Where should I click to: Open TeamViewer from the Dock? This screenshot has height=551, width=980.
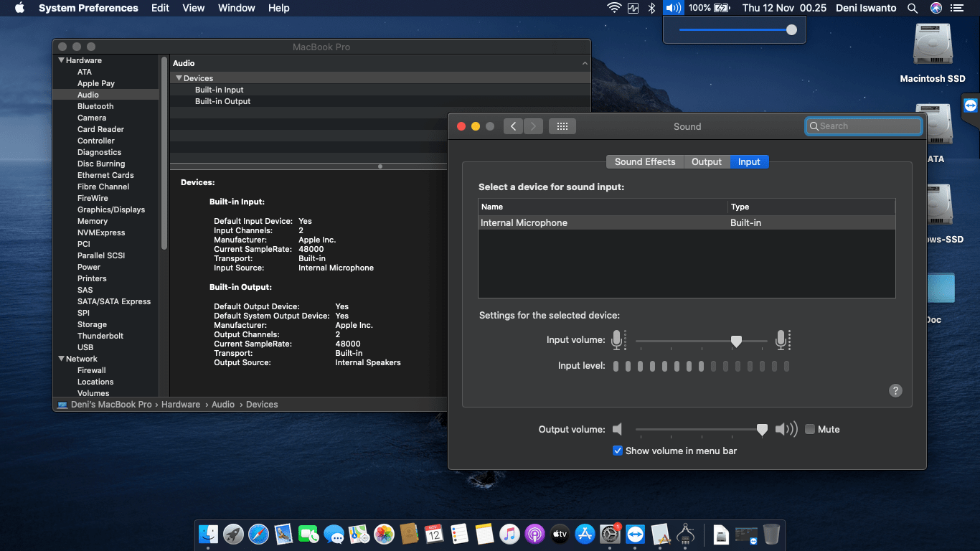pyautogui.click(x=635, y=534)
